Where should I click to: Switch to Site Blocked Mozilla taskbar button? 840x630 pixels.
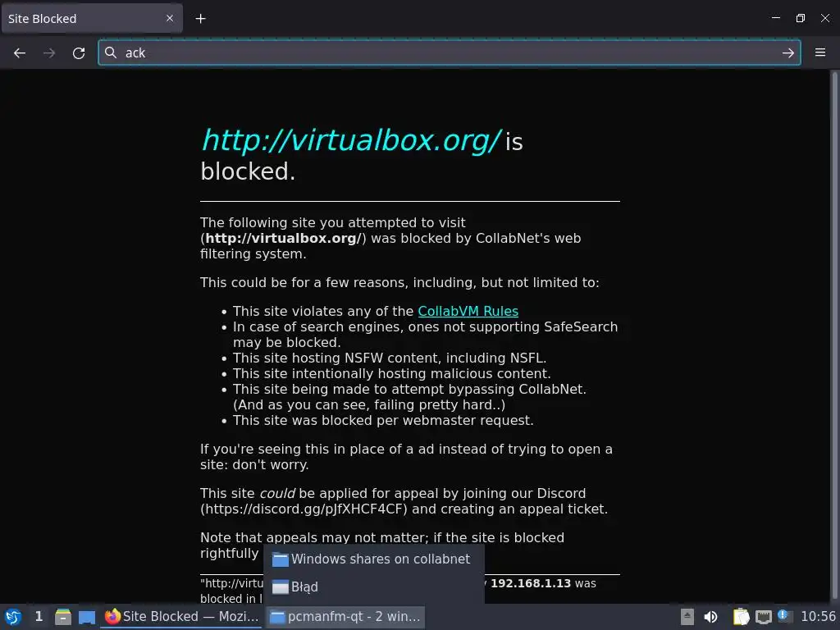(x=182, y=617)
